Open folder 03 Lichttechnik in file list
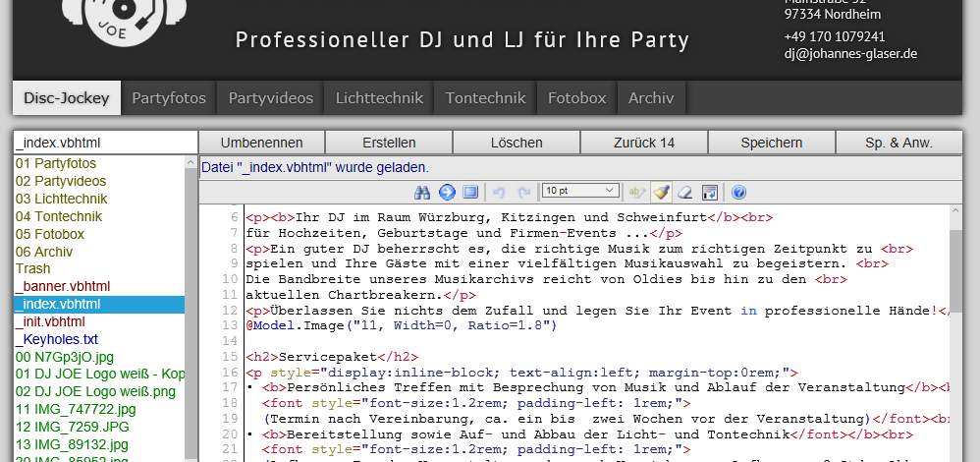The image size is (980, 462). coord(99,200)
